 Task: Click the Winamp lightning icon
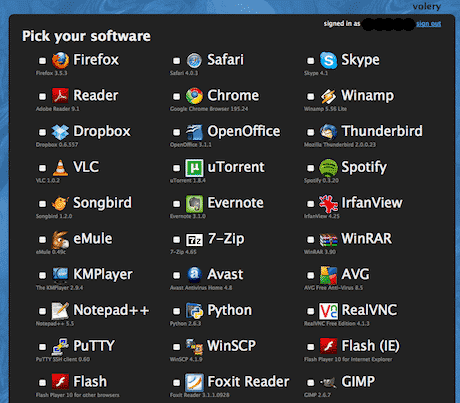click(x=328, y=96)
